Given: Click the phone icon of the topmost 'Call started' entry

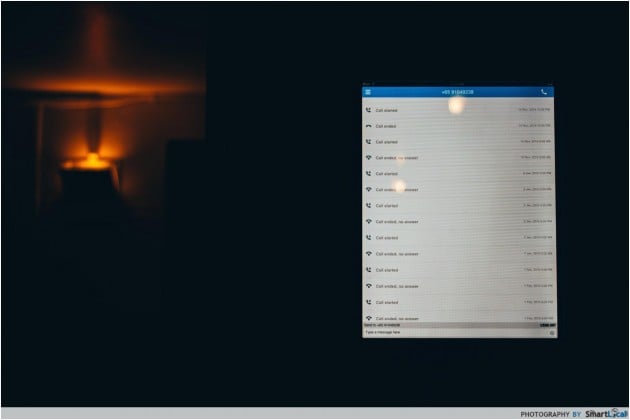Looking at the screenshot, I should pyautogui.click(x=368, y=110).
